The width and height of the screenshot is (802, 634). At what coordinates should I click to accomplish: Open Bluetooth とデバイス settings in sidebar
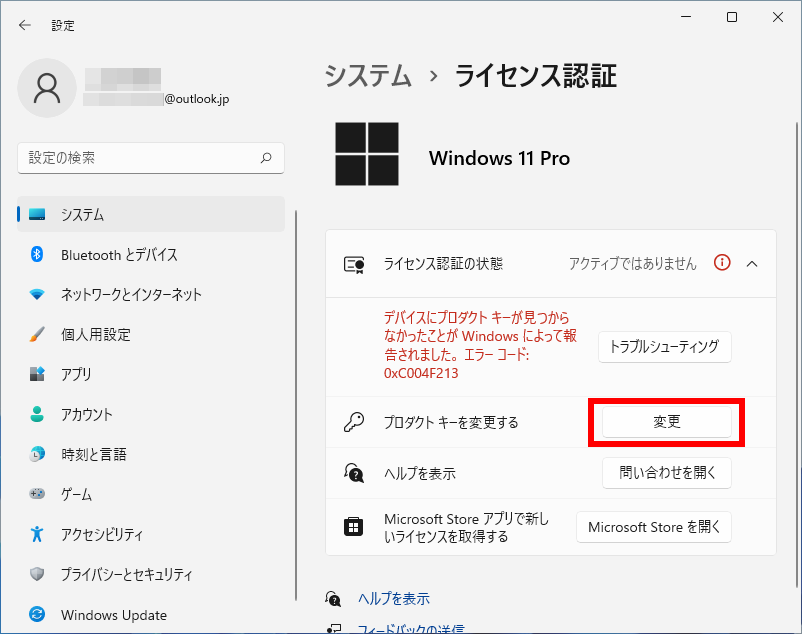pos(35,254)
